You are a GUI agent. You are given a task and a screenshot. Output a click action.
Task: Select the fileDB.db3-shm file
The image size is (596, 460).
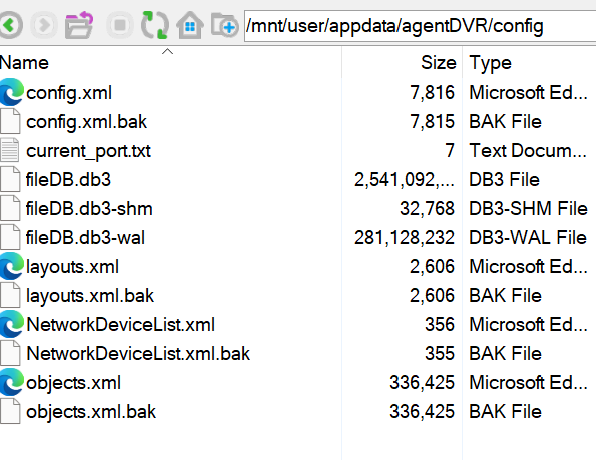(x=89, y=208)
